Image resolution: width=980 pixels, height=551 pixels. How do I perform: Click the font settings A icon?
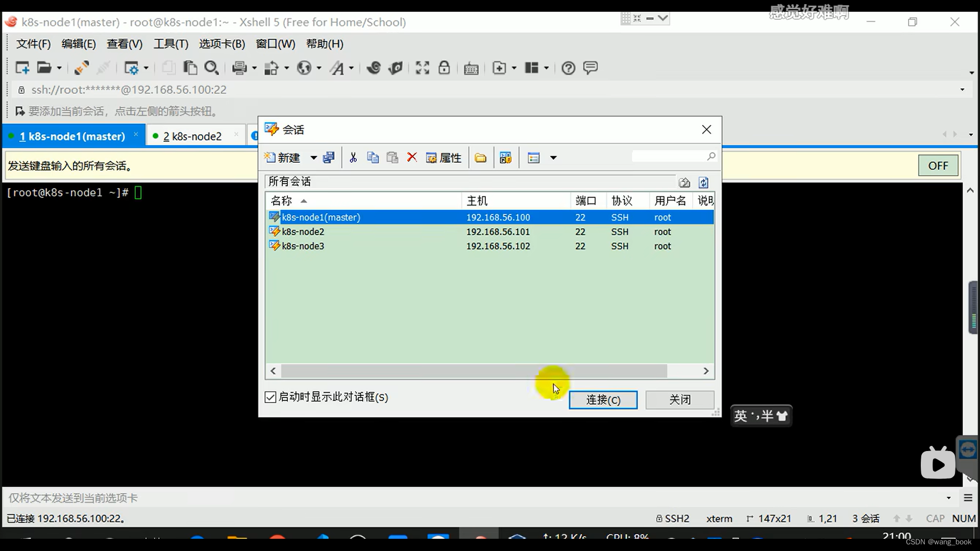pyautogui.click(x=337, y=68)
